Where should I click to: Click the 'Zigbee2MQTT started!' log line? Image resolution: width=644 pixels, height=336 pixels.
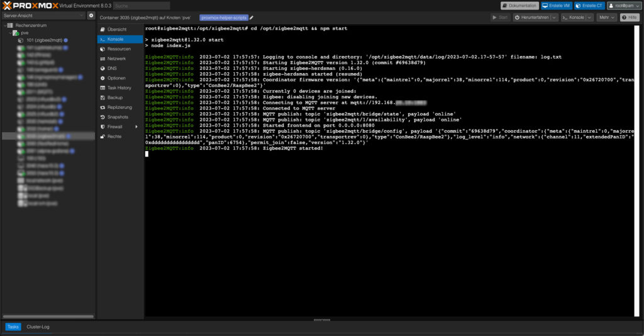tap(234, 148)
